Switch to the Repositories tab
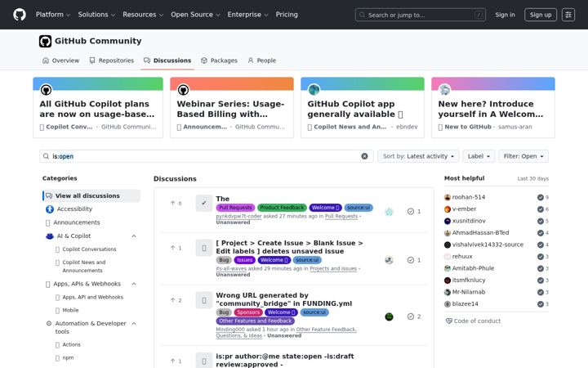 pos(111,61)
